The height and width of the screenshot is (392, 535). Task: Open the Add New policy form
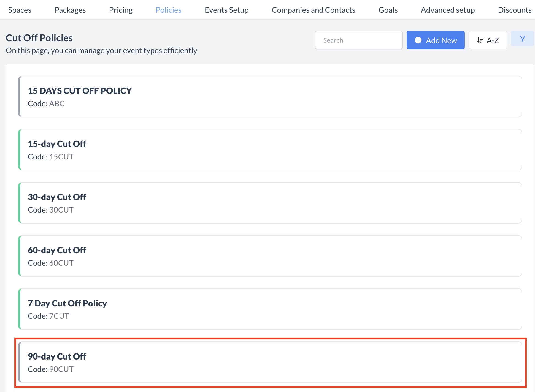pyautogui.click(x=435, y=40)
